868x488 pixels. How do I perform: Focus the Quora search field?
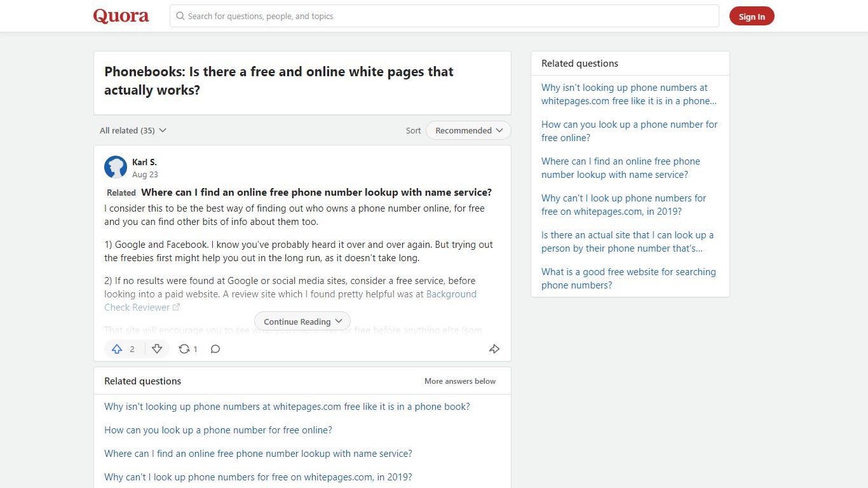pyautogui.click(x=444, y=16)
